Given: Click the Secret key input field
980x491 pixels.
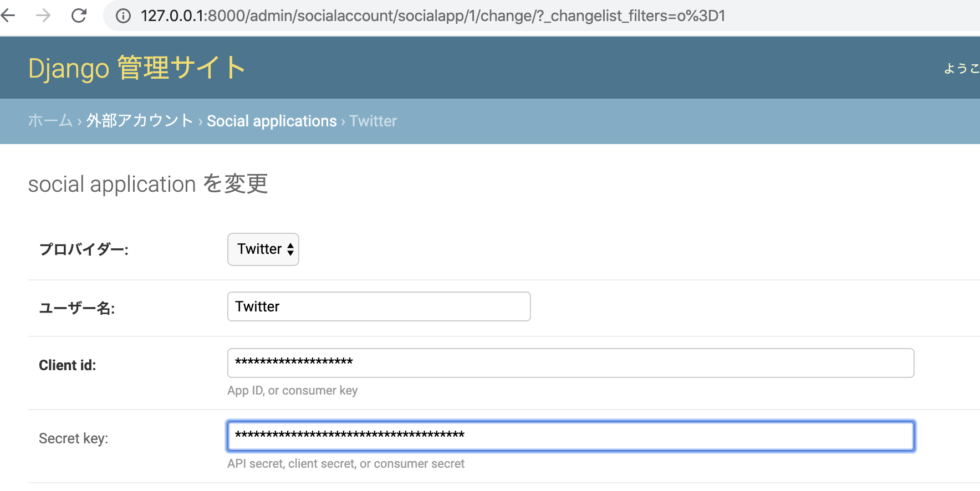Looking at the screenshot, I should (570, 436).
